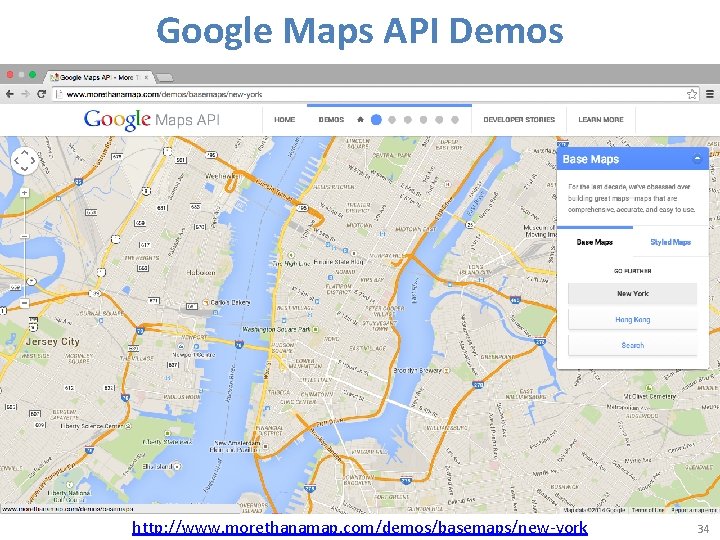The width and height of the screenshot is (720, 540).
Task: Click the Report a map error link
Action: coord(694,510)
